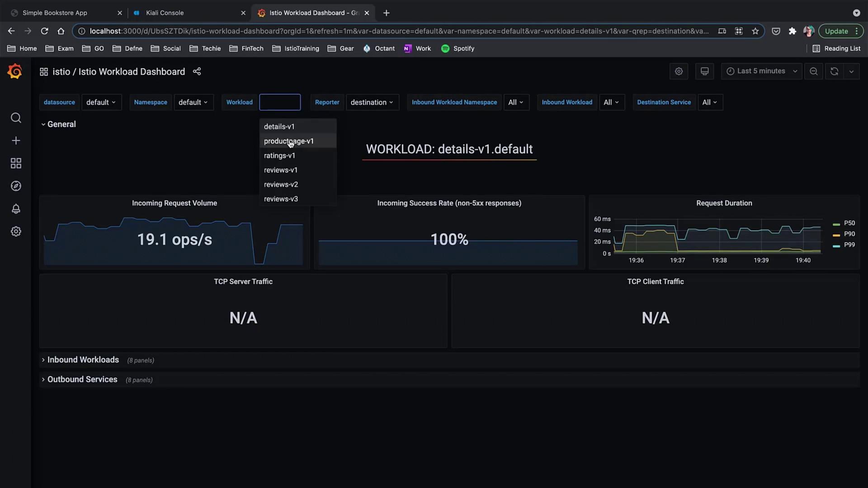Click the share dashboard icon
This screenshot has height=488, width=868.
click(197, 71)
